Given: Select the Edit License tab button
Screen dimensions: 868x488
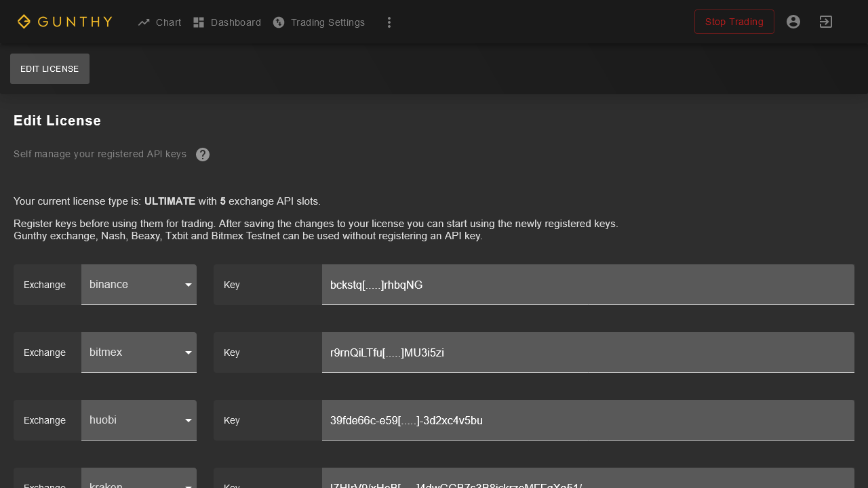Looking at the screenshot, I should [50, 69].
